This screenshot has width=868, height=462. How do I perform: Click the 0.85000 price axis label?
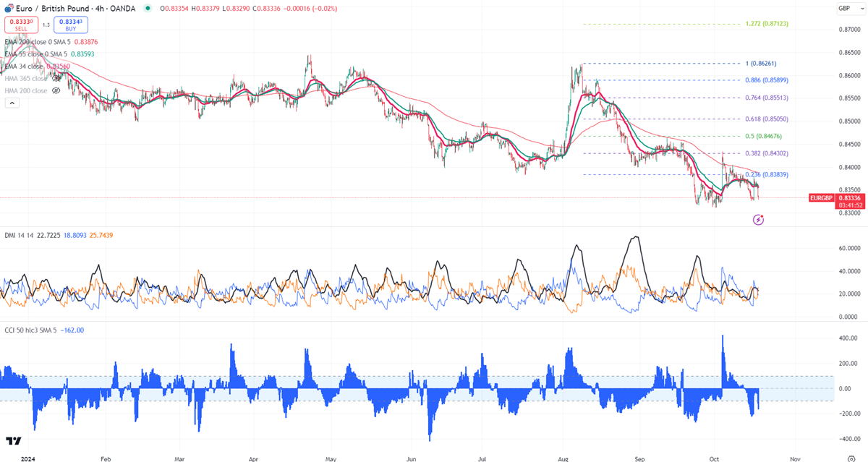(850, 121)
